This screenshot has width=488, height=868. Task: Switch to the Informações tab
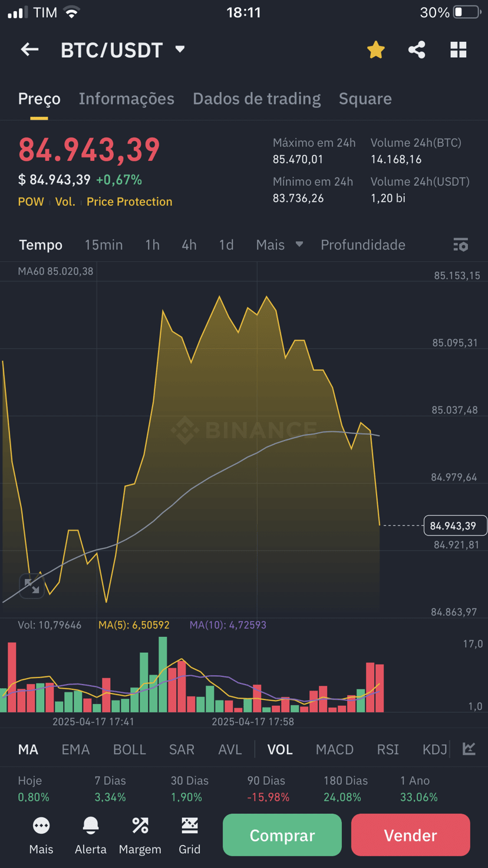tap(127, 98)
